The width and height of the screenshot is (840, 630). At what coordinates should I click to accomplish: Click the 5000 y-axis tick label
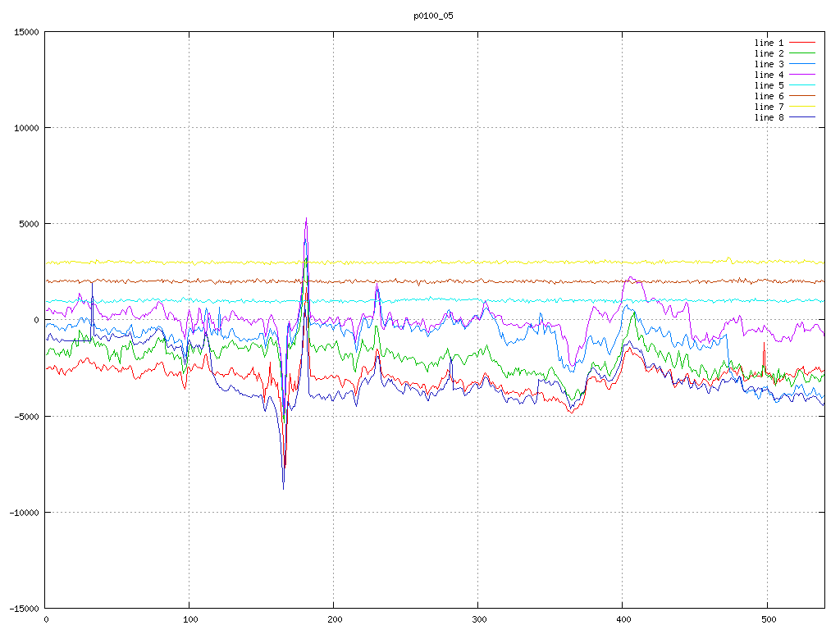coord(29,224)
